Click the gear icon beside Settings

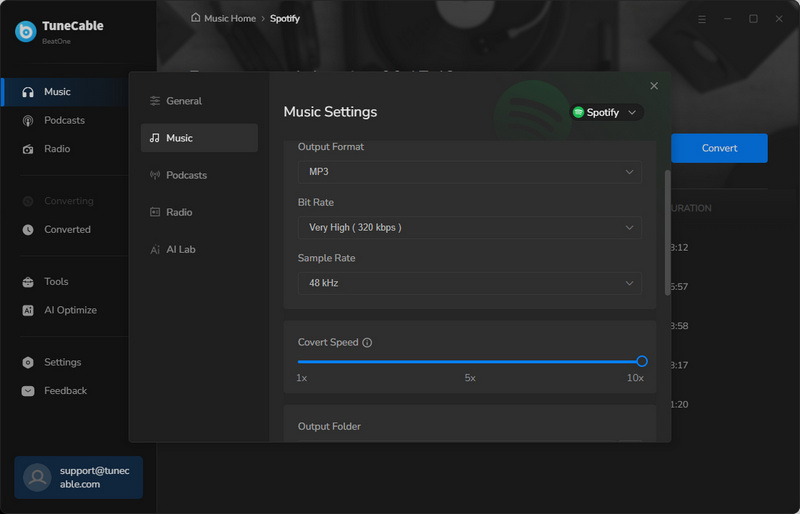(28, 362)
